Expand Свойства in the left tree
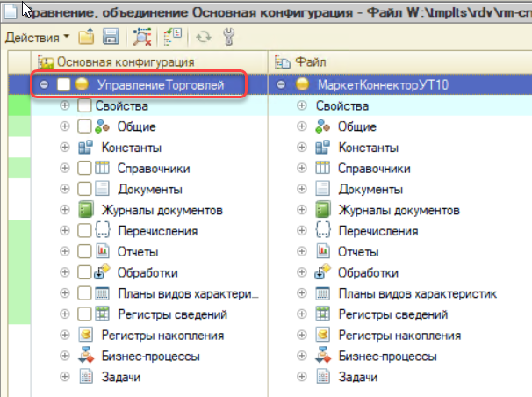The image size is (532, 397). click(x=64, y=105)
